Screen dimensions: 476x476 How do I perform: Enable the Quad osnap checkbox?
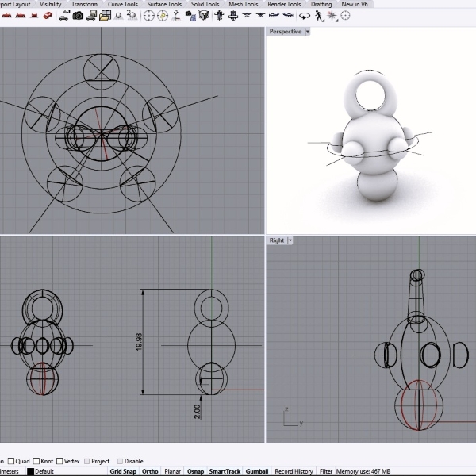pos(11,461)
